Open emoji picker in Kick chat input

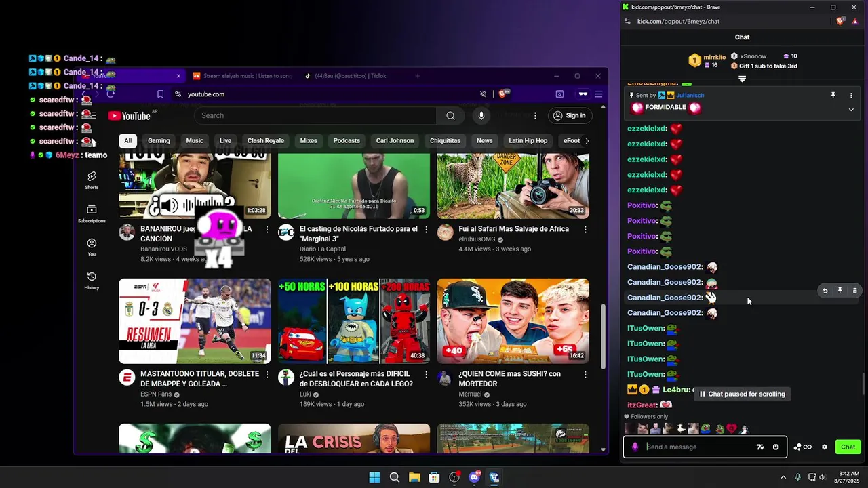[776, 447]
